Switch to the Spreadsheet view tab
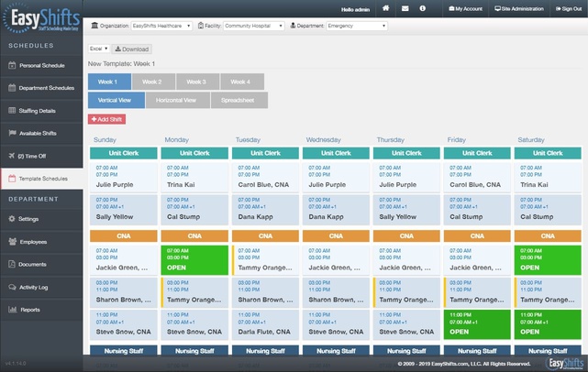 coord(239,100)
